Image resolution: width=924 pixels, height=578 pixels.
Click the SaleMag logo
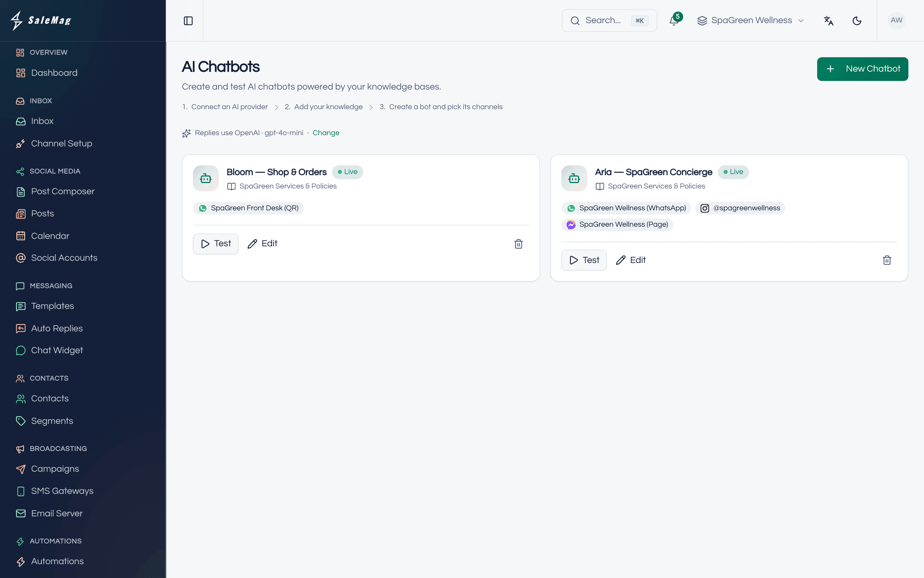pyautogui.click(x=41, y=21)
